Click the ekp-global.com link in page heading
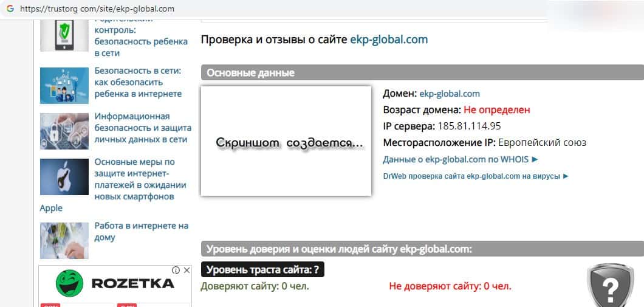644x307 pixels. [x=389, y=40]
